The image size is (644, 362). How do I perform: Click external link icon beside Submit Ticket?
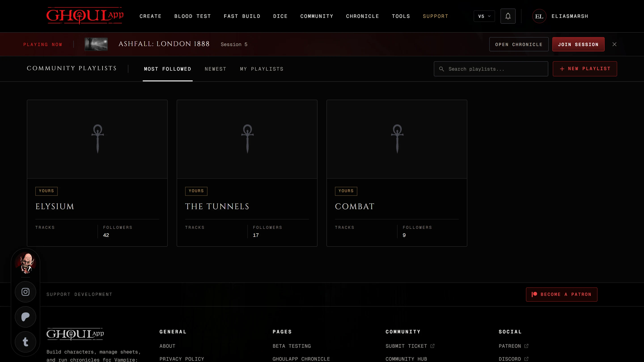tap(432, 346)
